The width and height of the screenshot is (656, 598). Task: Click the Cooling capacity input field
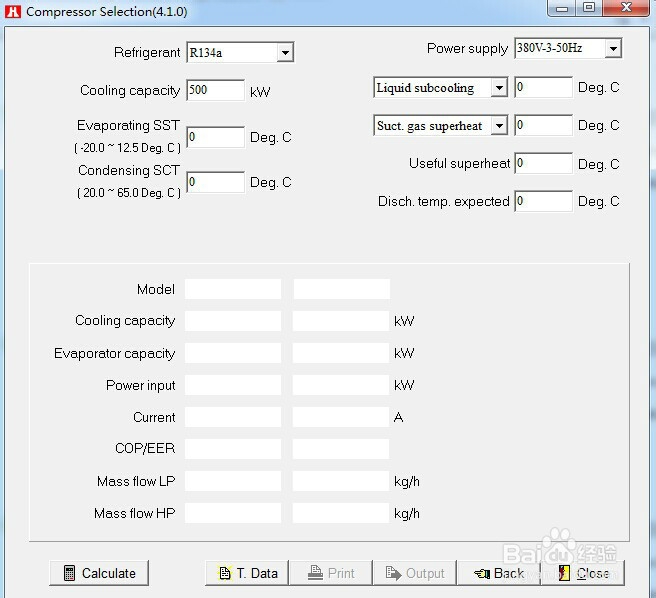(x=215, y=90)
